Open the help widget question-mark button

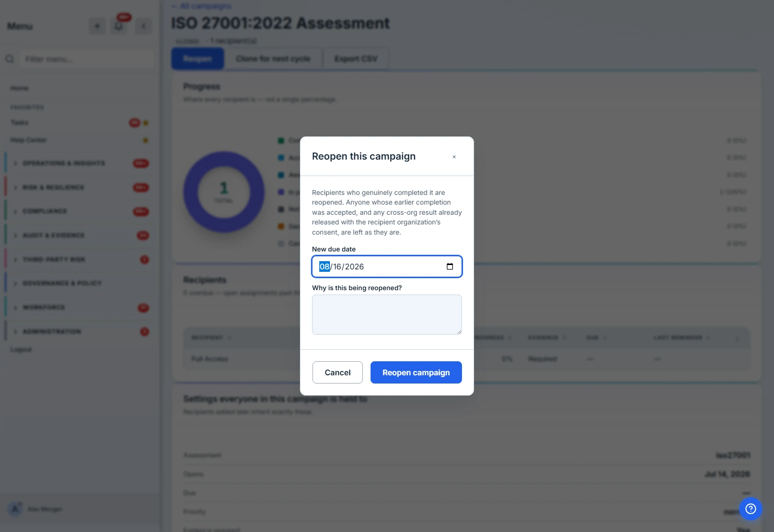(x=751, y=509)
